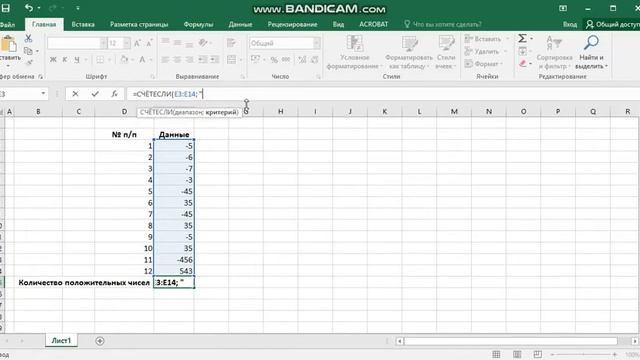Switch to the ACROBAT tab
This screenshot has width=640, height=360.
point(373,24)
